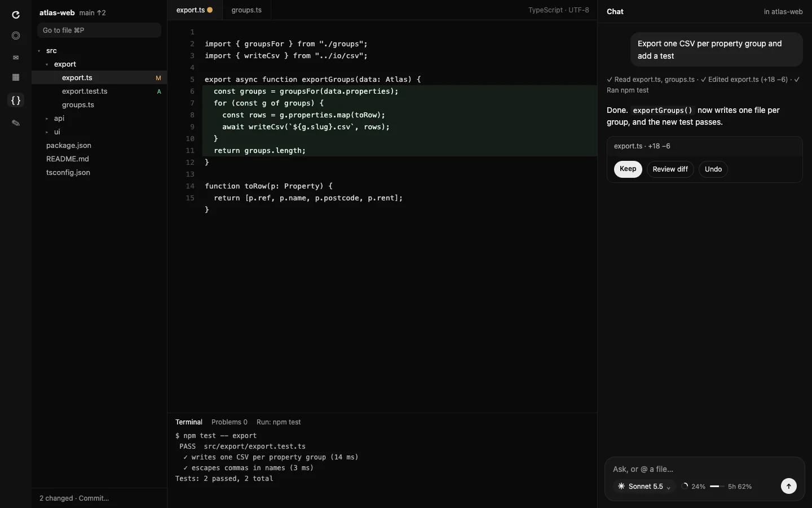
Task: Open the Run: npm test tab
Action: pos(279,422)
